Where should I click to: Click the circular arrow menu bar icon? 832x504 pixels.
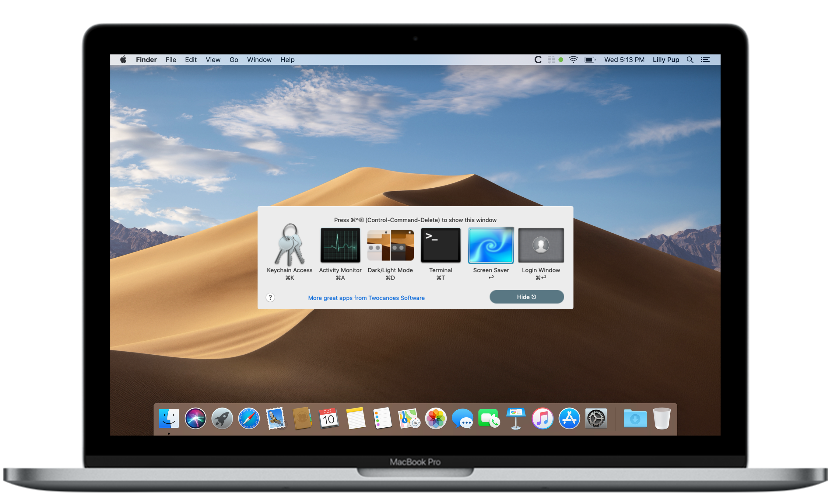click(538, 60)
